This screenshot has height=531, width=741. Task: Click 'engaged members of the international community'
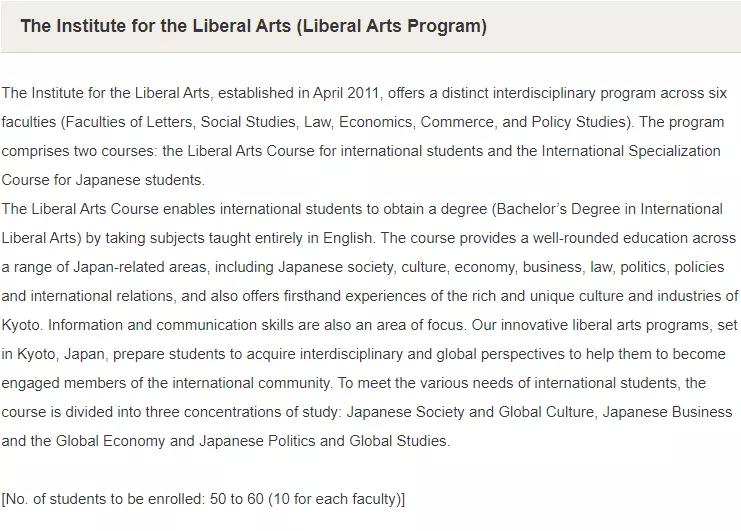tap(166, 383)
